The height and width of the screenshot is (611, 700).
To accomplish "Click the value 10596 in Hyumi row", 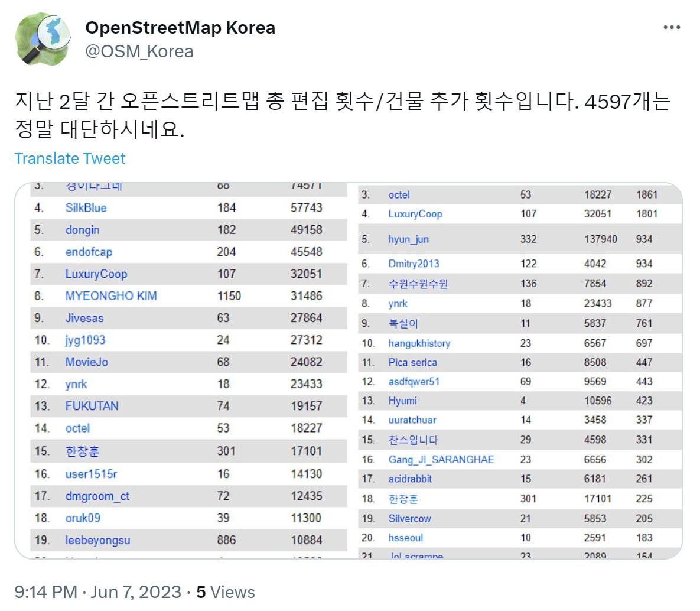I will [x=598, y=401].
